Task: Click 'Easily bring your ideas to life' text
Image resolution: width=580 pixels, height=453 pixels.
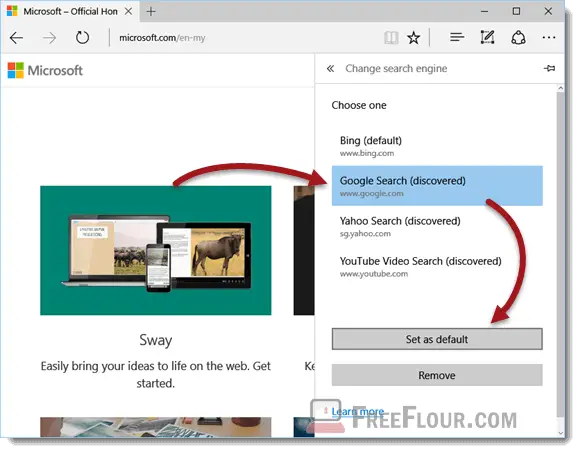Action: tap(156, 374)
